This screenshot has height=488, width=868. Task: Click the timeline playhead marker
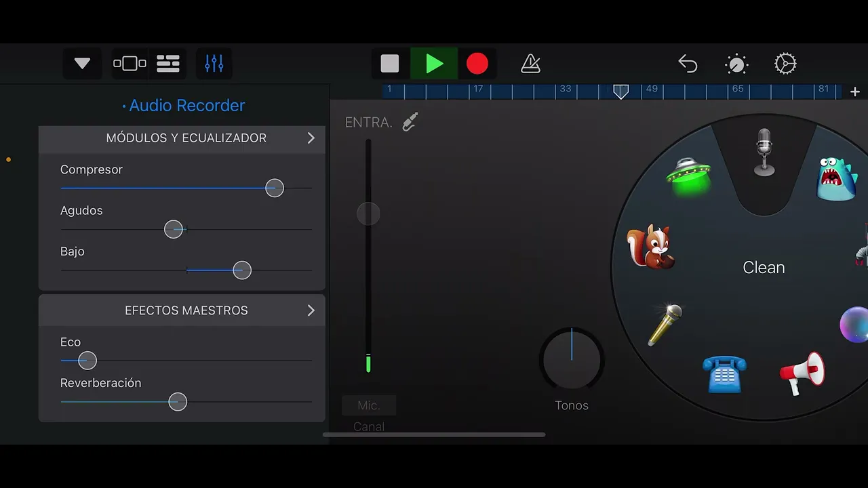point(620,91)
